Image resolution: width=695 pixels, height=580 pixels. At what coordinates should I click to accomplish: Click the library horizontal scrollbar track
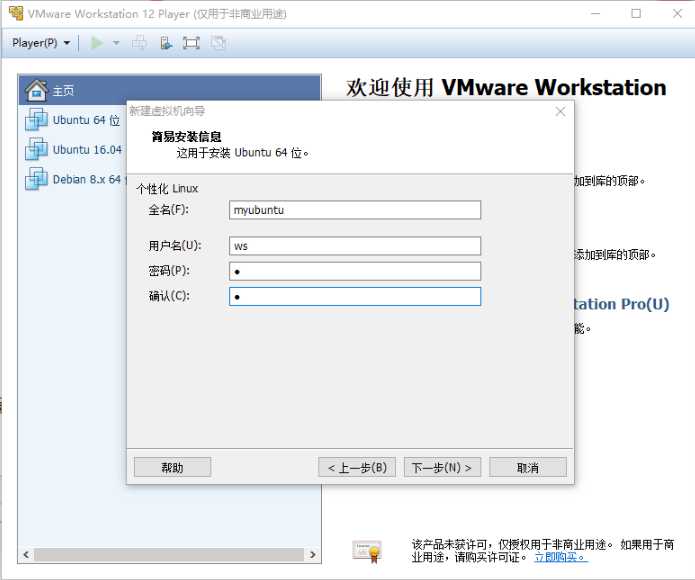(169, 554)
